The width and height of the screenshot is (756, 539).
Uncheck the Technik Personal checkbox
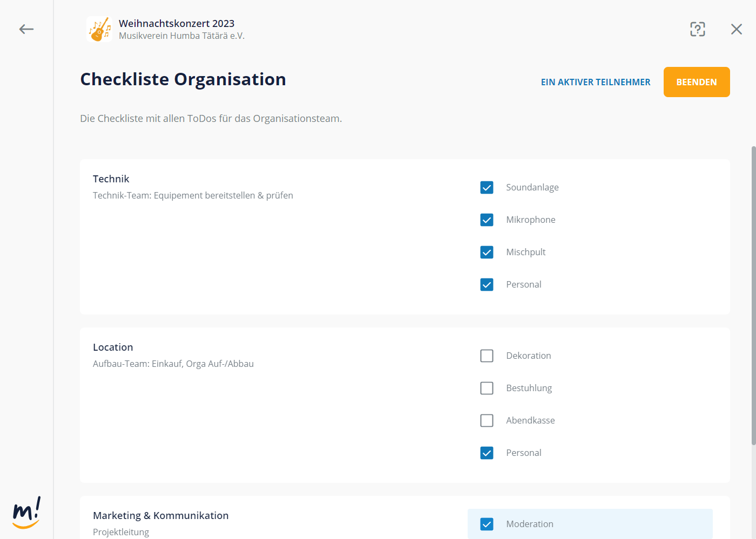487,284
